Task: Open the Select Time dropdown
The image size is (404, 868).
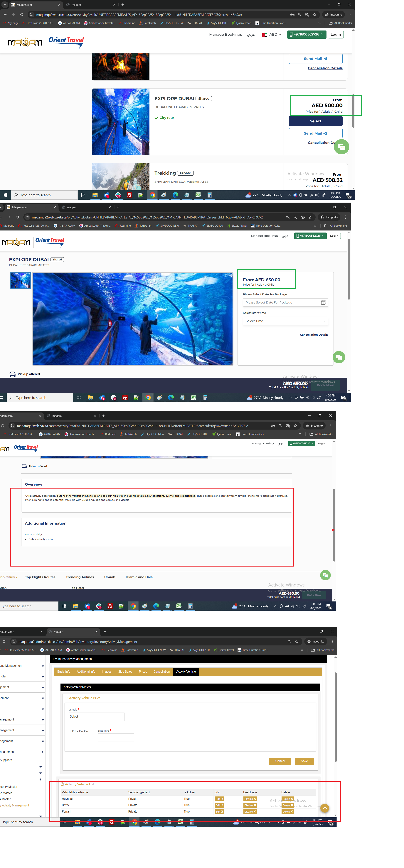Action: click(x=285, y=321)
